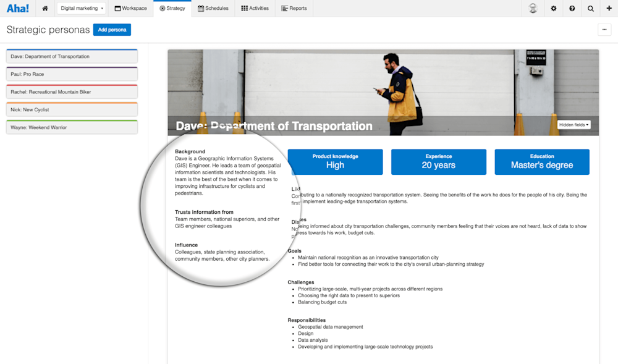The height and width of the screenshot is (364, 618).
Task: Open the Rachel: Recreational Mountain Biker persona
Action: (72, 91)
